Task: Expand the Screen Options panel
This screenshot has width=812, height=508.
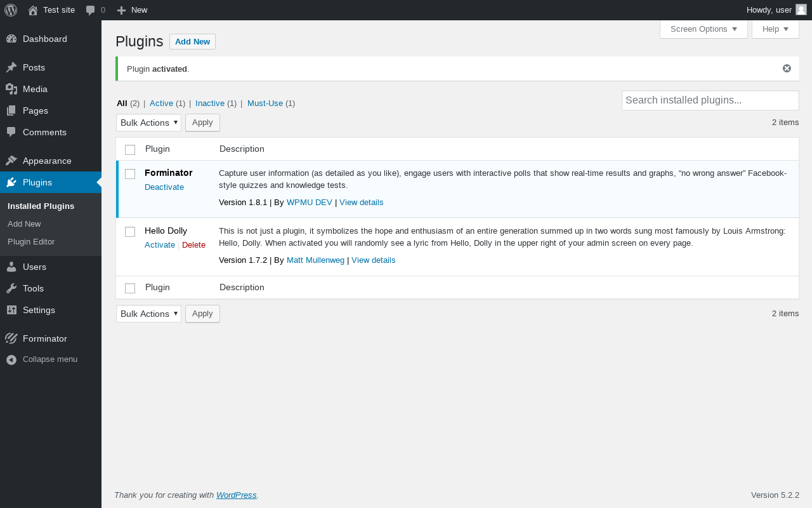Action: 704,29
